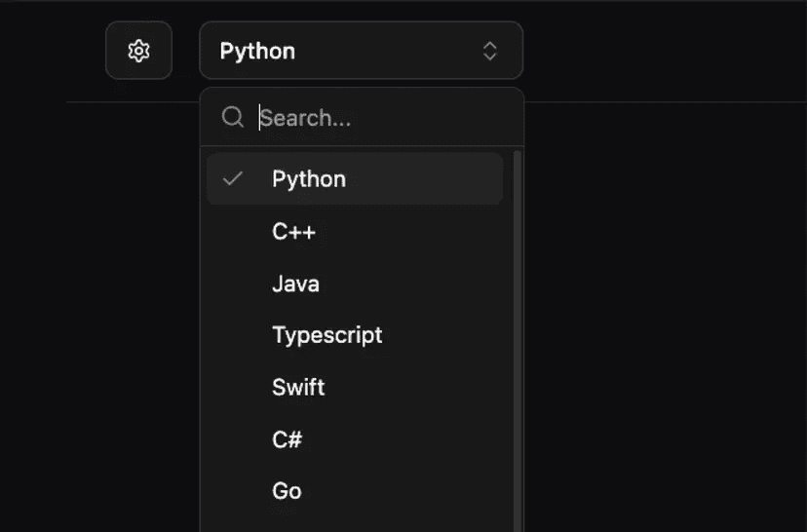This screenshot has width=807, height=532.
Task: Open the settings gear button
Action: coord(138,51)
